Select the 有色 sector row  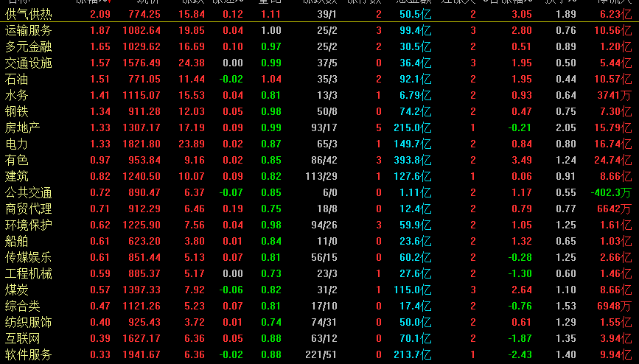[x=320, y=160]
